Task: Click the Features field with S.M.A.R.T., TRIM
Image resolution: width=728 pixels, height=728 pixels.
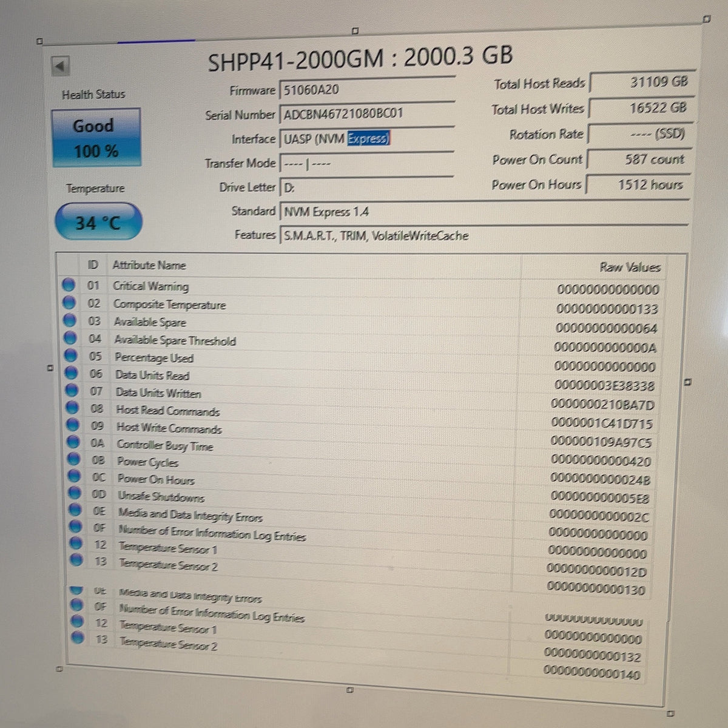Action: pyautogui.click(x=484, y=235)
